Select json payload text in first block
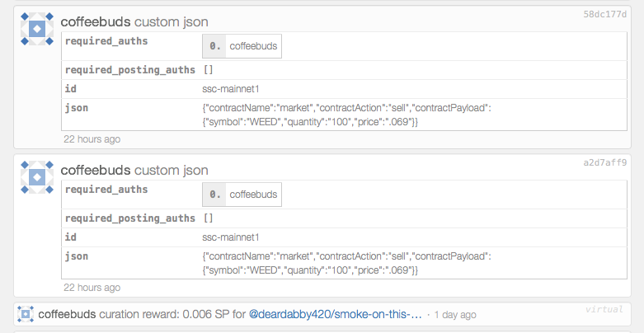644x333 pixels. [x=346, y=115]
